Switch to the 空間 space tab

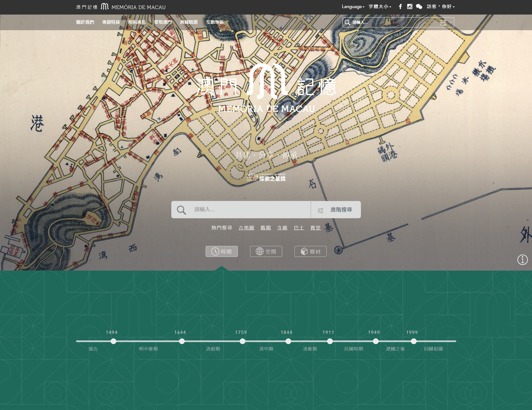(x=266, y=252)
